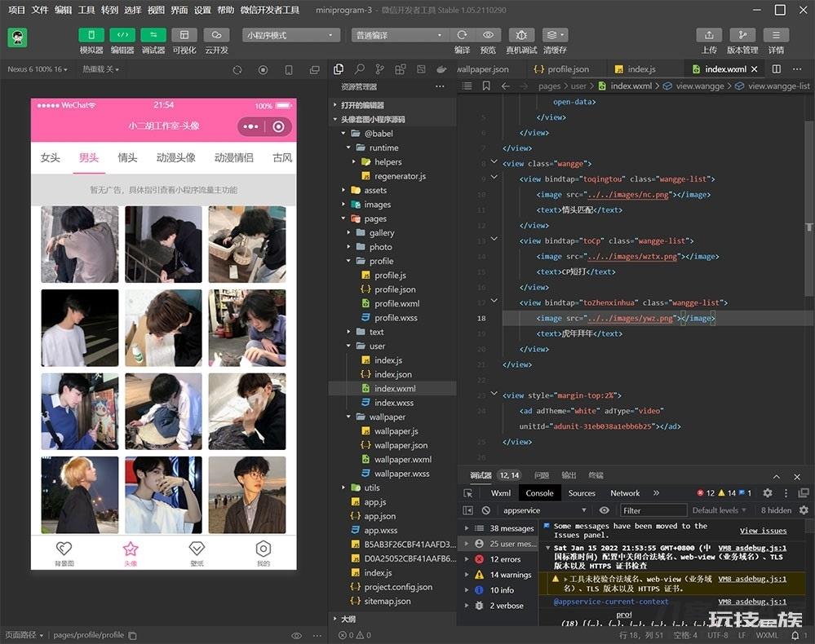The width and height of the screenshot is (815, 644).
Task: Click the compile refresh icon
Action: click(x=462, y=35)
